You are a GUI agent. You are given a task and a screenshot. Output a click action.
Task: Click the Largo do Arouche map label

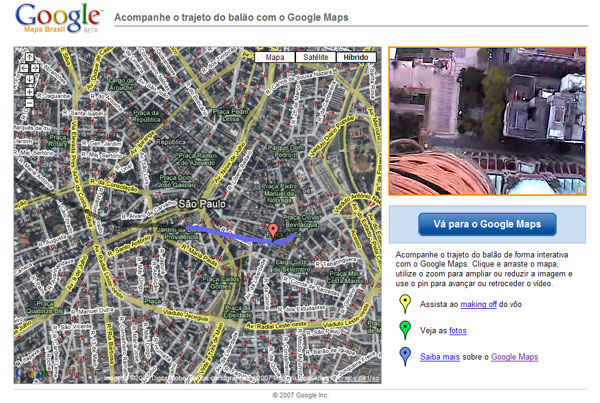coord(121,84)
